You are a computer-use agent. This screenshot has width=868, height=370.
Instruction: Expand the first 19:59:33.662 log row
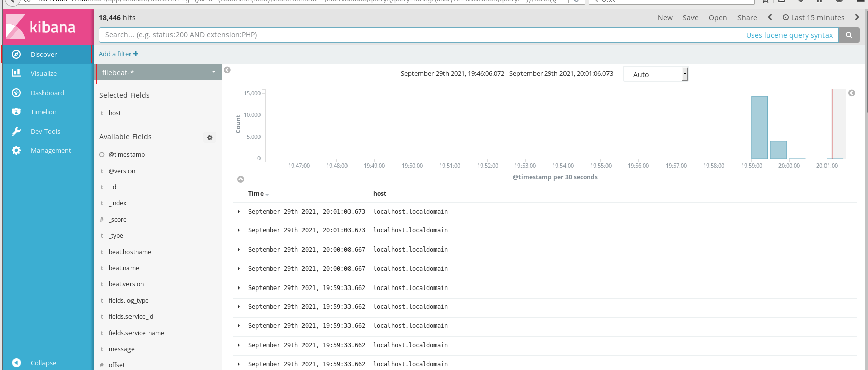238,288
